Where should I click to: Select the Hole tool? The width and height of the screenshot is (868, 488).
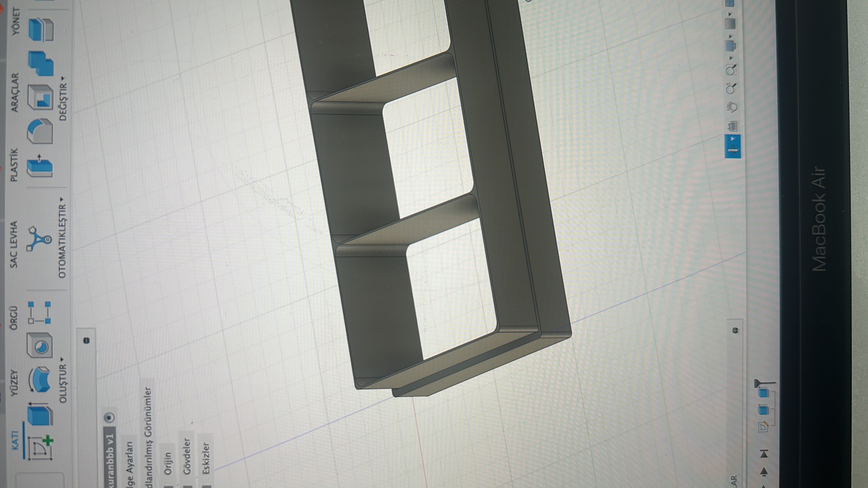point(40,345)
